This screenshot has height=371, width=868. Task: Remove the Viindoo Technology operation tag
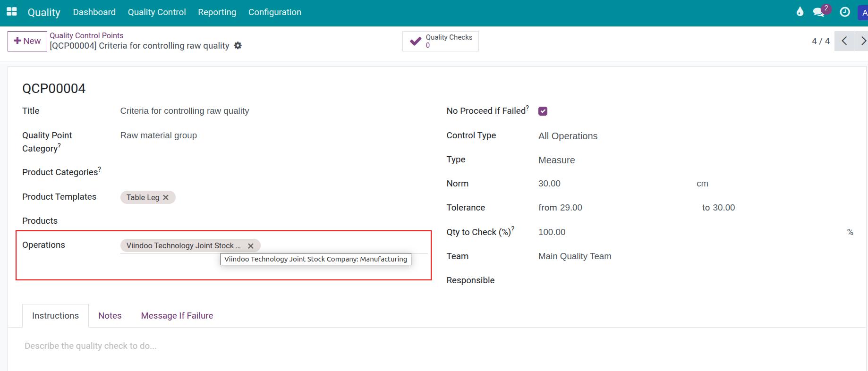click(251, 246)
